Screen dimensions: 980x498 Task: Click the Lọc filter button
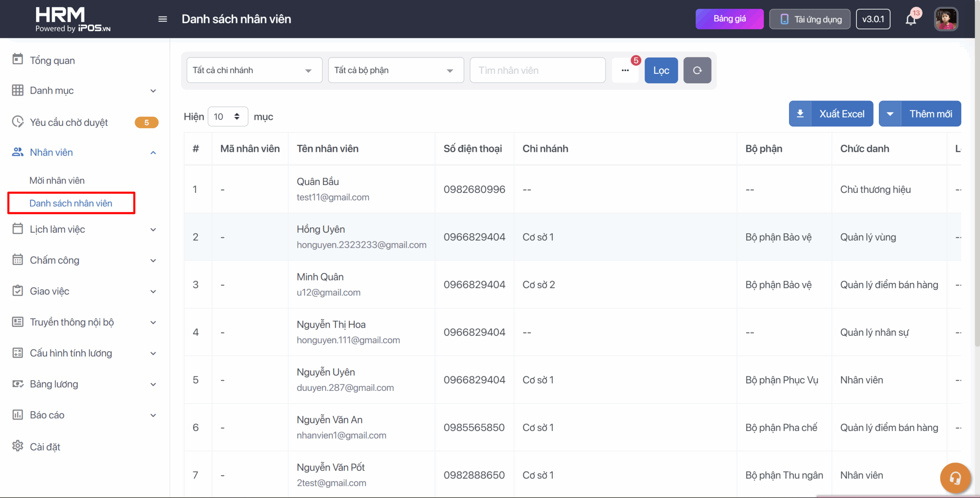point(661,70)
